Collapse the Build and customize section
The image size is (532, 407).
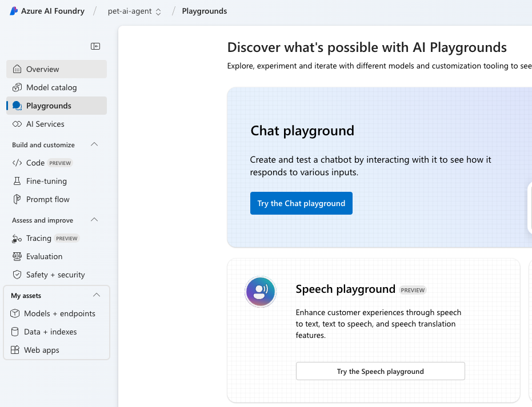pos(95,144)
